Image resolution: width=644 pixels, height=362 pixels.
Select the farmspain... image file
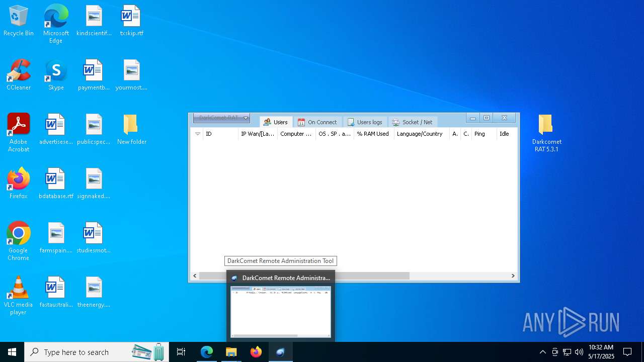[x=56, y=238]
